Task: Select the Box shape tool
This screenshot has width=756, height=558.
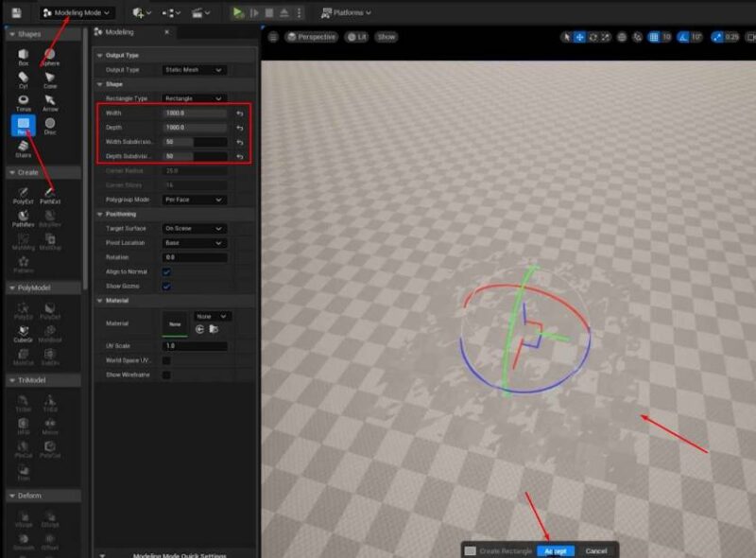Action: 23,56
